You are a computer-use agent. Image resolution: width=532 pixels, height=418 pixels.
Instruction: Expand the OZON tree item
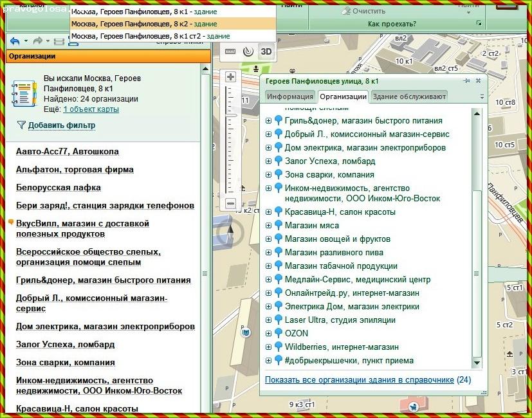pyautogui.click(x=269, y=334)
